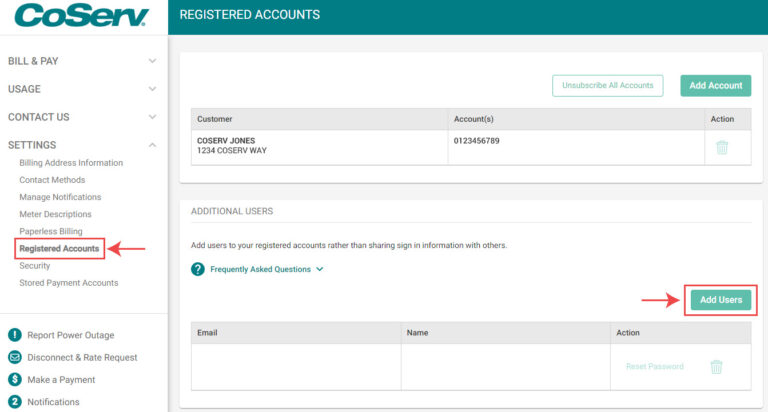Click the Name column header
This screenshot has width=768, height=412.
point(417,333)
